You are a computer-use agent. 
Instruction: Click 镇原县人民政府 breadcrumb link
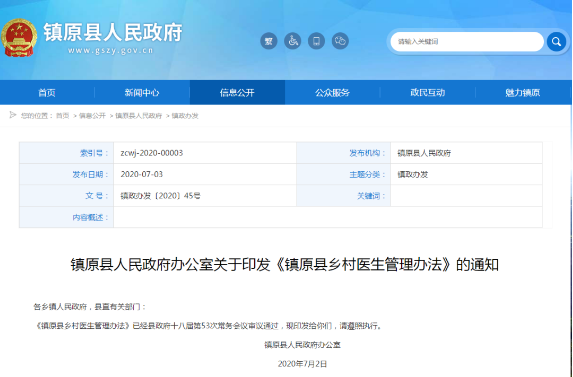(x=139, y=116)
